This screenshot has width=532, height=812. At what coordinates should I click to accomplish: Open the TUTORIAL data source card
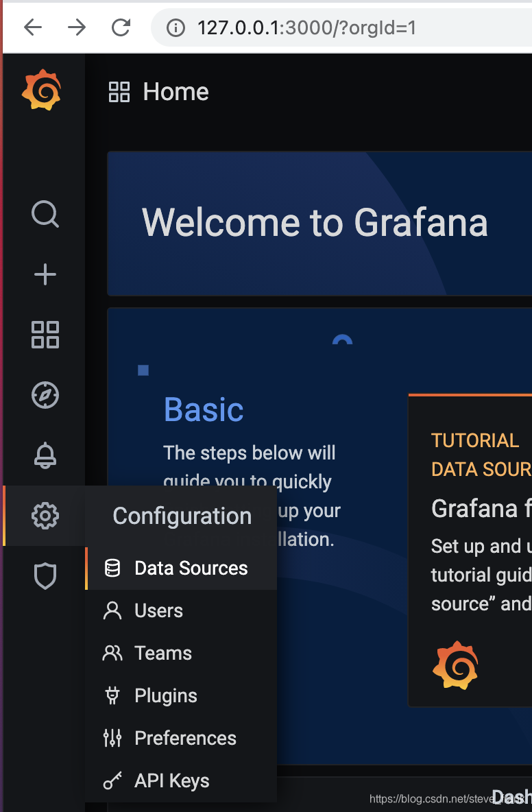coord(470,551)
